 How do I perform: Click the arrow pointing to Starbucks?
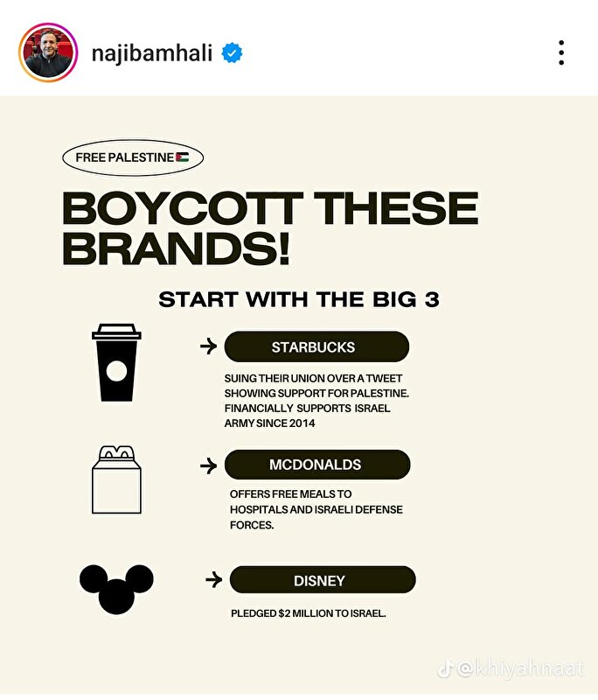pyautogui.click(x=208, y=346)
